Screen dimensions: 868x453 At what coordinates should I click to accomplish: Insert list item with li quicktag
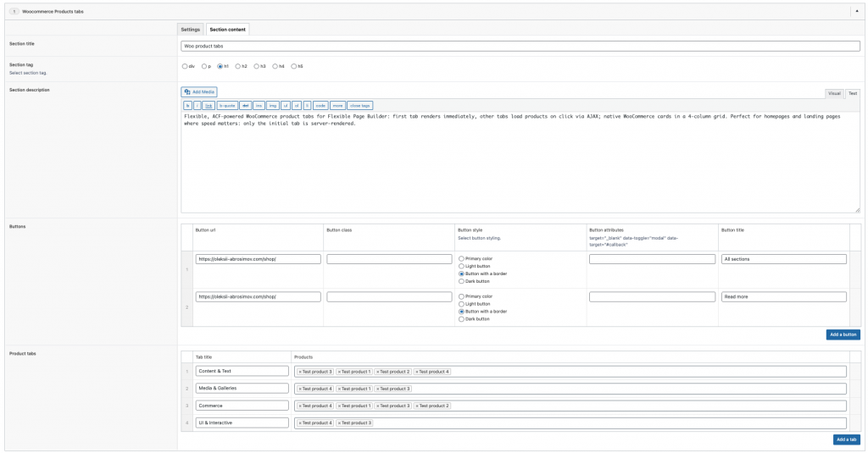[x=307, y=106]
